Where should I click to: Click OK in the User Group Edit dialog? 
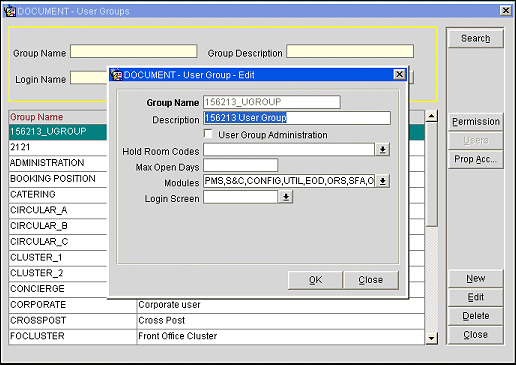click(x=315, y=280)
